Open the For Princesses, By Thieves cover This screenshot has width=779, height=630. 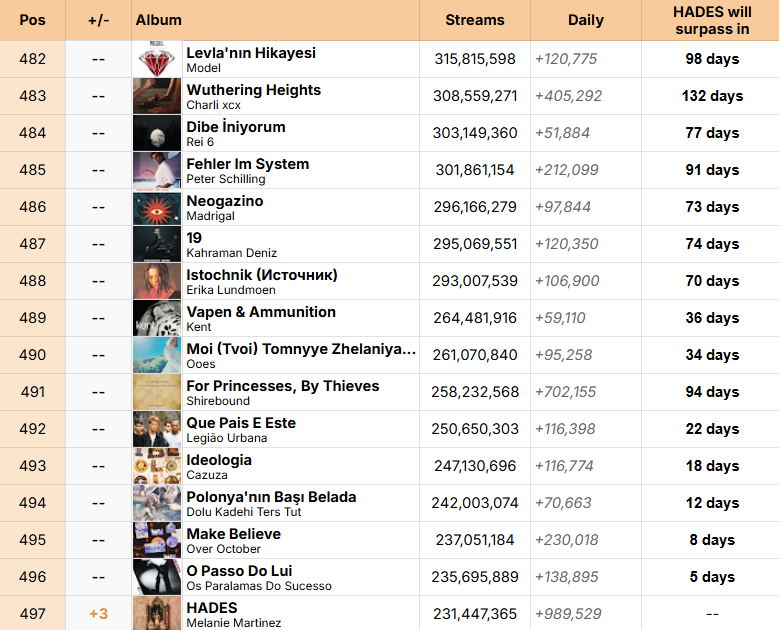pos(157,392)
